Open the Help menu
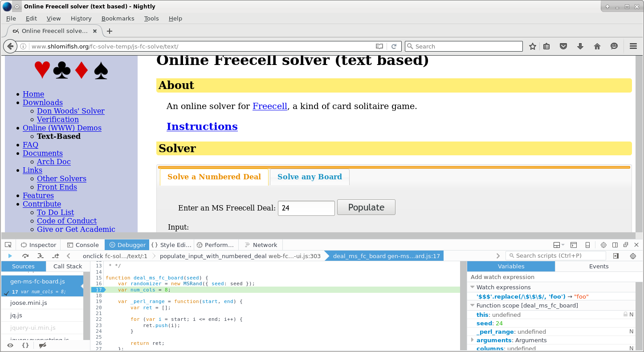Screen dimensions: 644x352 175,18
